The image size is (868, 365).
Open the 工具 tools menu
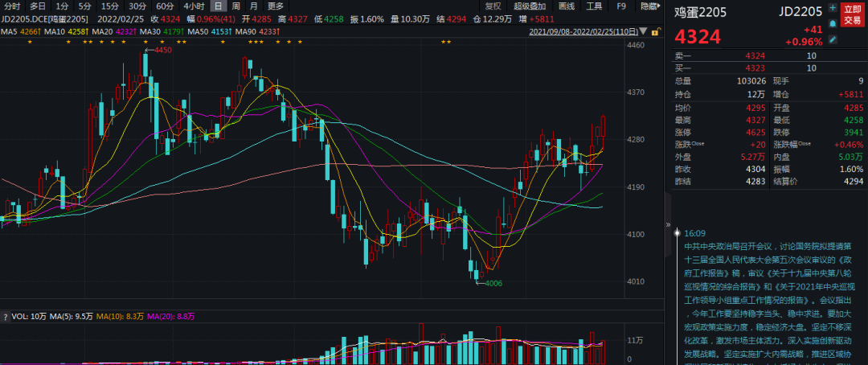(x=593, y=6)
